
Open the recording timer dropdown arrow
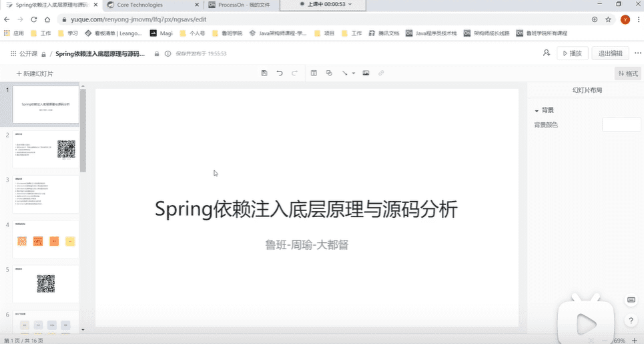pyautogui.click(x=350, y=4)
